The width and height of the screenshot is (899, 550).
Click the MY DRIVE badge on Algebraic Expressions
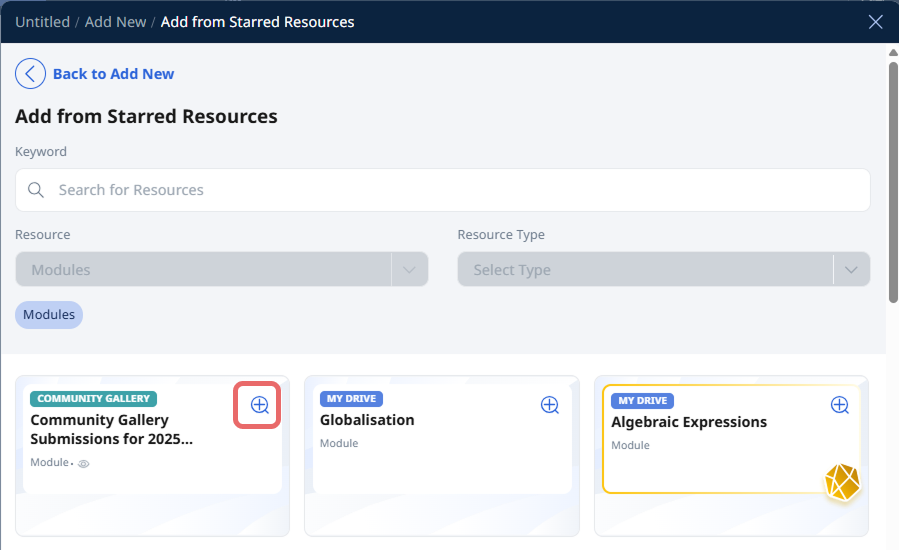pyautogui.click(x=642, y=401)
